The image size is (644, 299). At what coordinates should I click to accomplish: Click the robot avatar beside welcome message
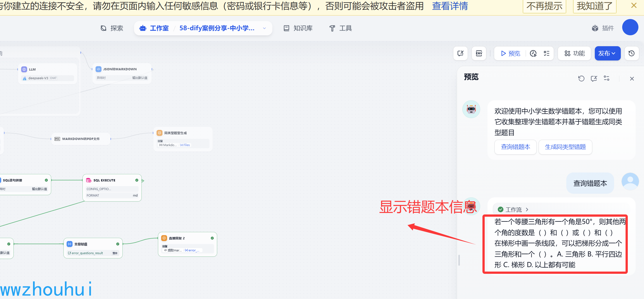point(471,109)
